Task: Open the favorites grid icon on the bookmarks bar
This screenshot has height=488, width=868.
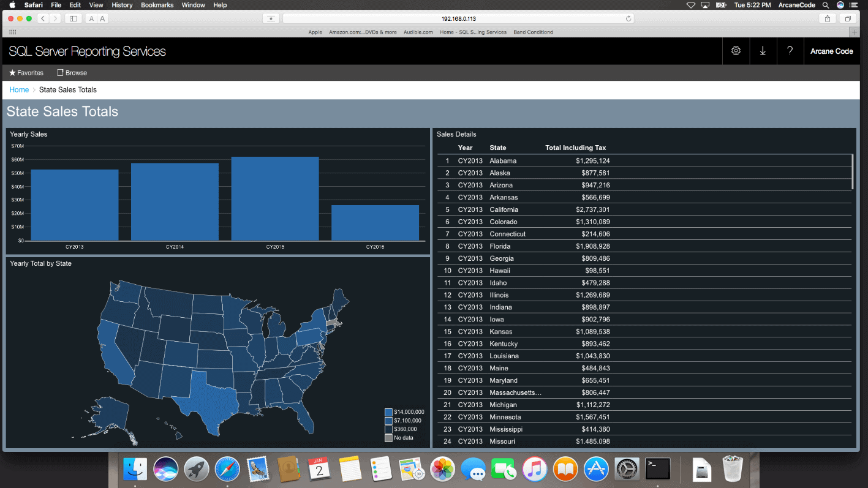Action: [x=12, y=32]
